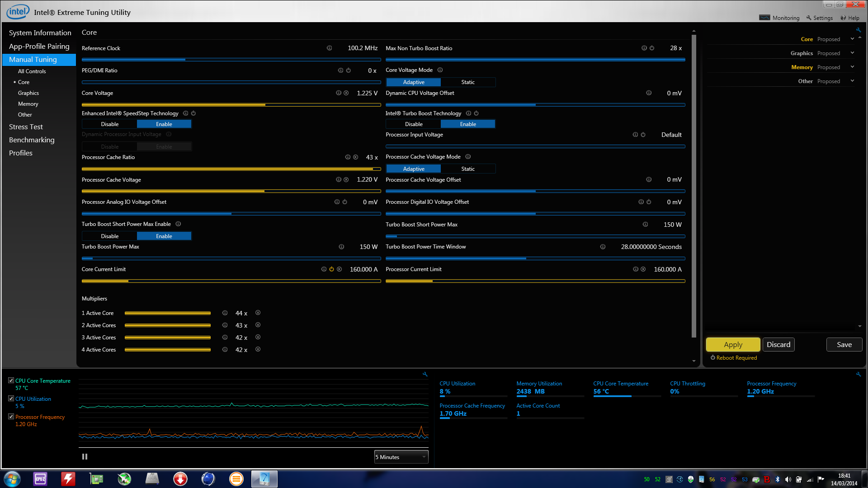Click wrench icon at top of proposed panel
Screen dimensions: 868x488
(x=858, y=30)
